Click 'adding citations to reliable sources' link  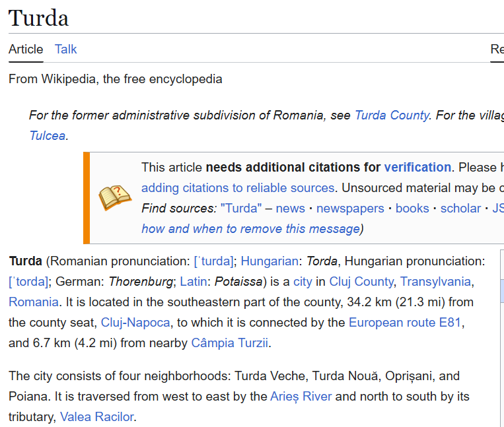238,188
